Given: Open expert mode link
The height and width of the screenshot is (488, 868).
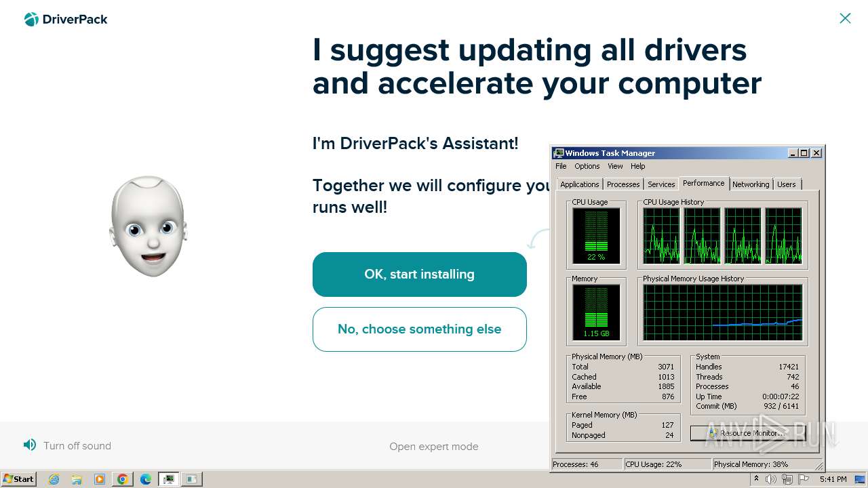Looking at the screenshot, I should 434,447.
